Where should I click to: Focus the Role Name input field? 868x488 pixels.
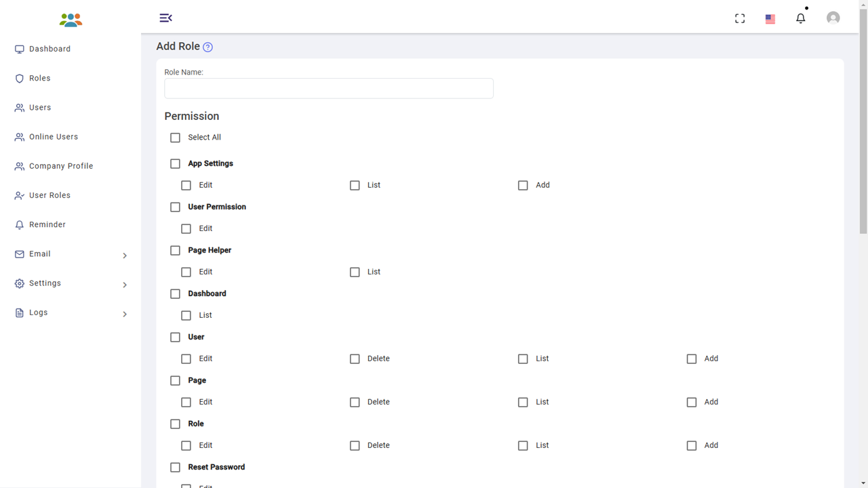(329, 88)
